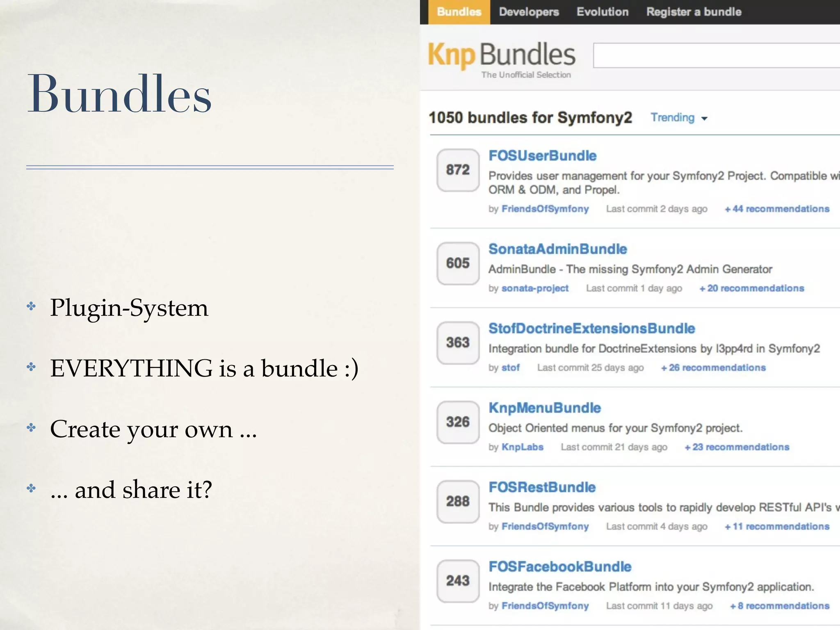Click the 288 score badge
The width and height of the screenshot is (840, 630).
coord(458,501)
